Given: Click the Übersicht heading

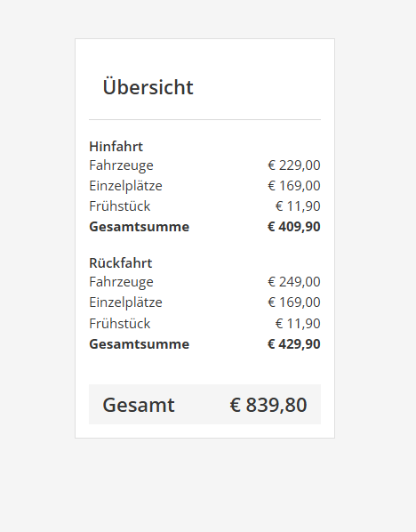Looking at the screenshot, I should pyautogui.click(x=148, y=86).
